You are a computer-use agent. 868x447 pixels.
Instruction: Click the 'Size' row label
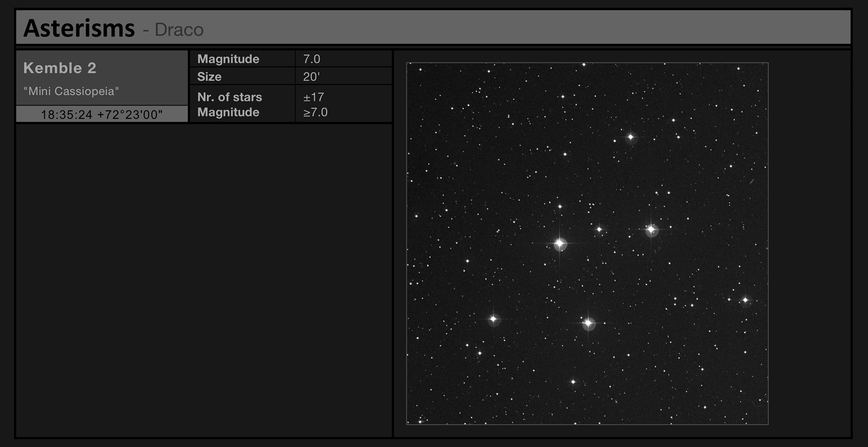click(x=209, y=76)
